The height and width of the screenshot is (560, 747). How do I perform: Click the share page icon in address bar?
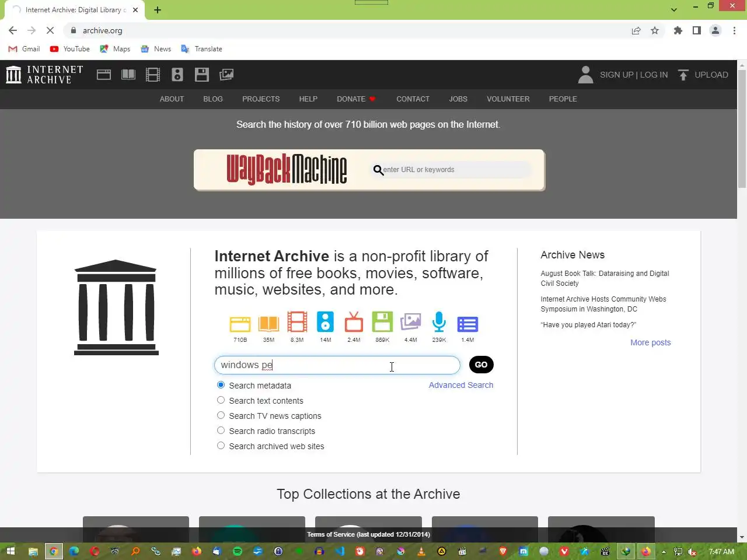pos(636,30)
